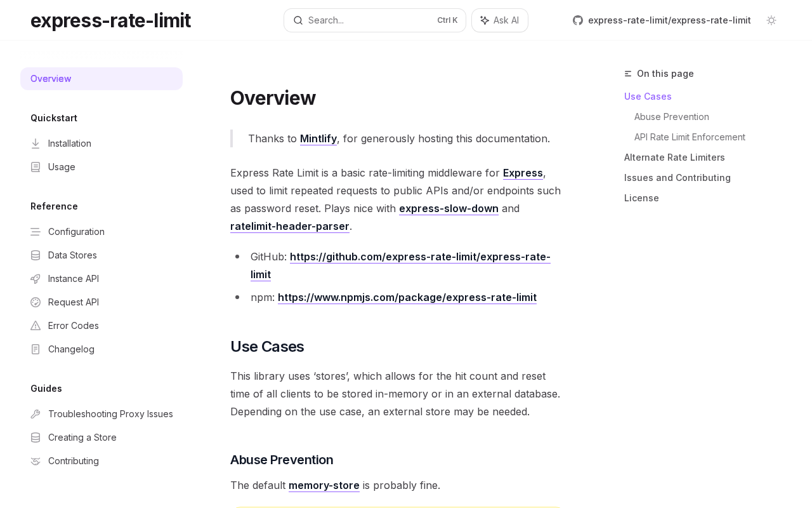Click the Troubleshooting wrench icon
Screen dimensions: 812x508
tap(36, 414)
